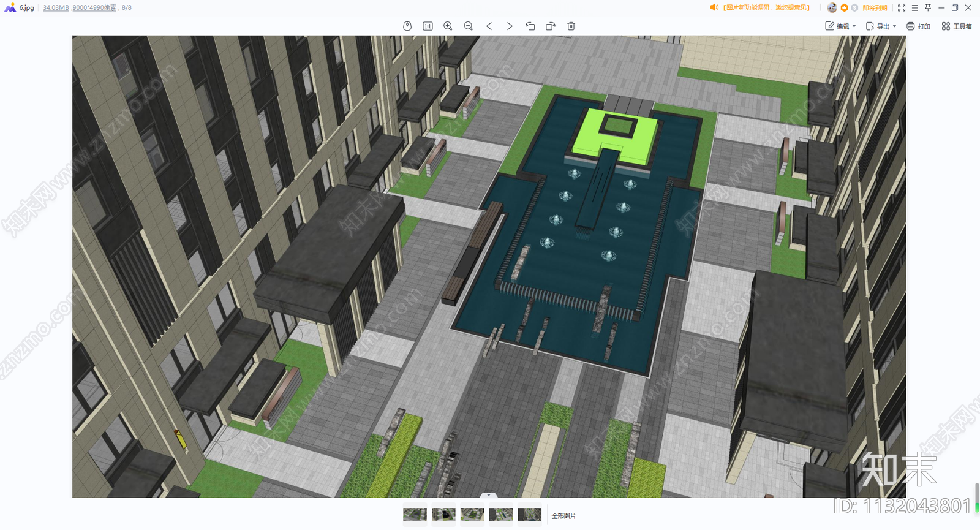Select the fifth thumbnail in the strip
Image resolution: width=980 pixels, height=530 pixels.
click(x=530, y=515)
